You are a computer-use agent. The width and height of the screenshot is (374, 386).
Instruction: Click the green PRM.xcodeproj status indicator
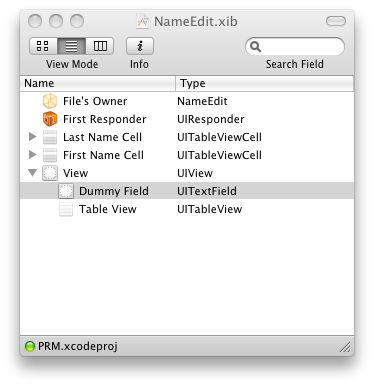click(x=30, y=346)
